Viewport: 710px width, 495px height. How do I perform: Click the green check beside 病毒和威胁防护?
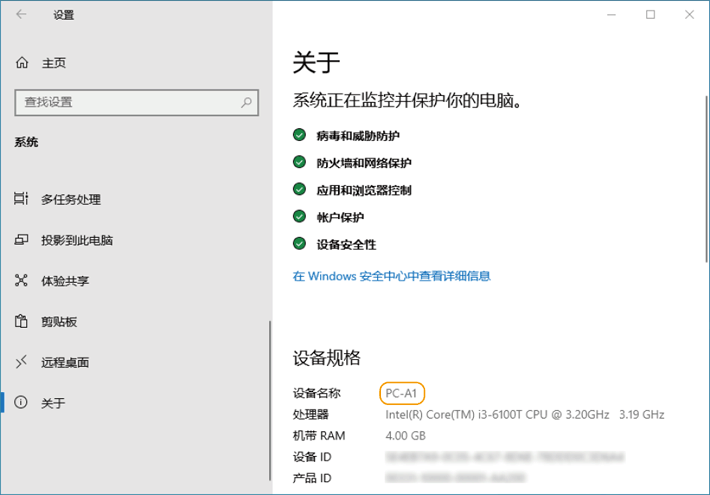pos(299,135)
